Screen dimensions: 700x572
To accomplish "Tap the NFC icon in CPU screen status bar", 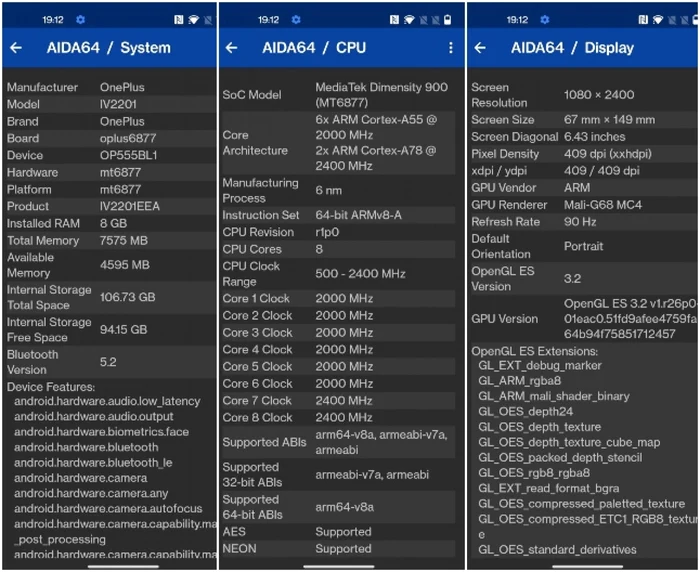I will (394, 20).
